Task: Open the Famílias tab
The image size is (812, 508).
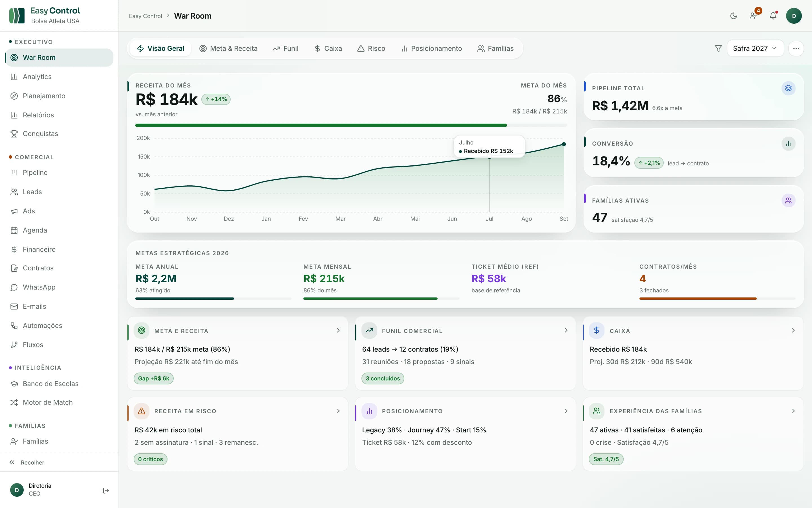Action: [495, 48]
